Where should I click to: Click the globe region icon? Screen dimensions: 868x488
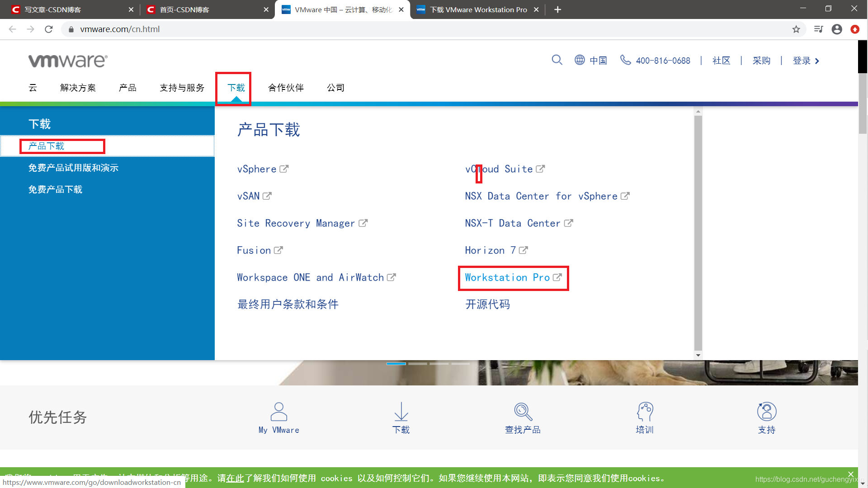[580, 60]
